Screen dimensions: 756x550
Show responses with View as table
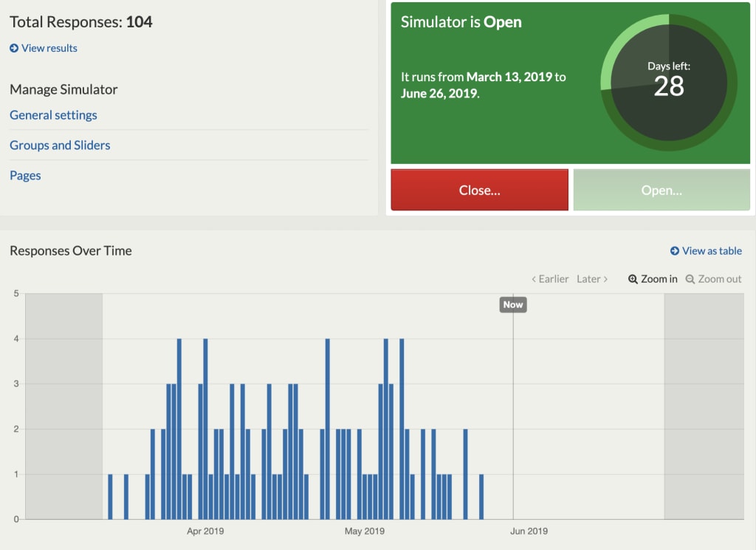[x=712, y=251]
